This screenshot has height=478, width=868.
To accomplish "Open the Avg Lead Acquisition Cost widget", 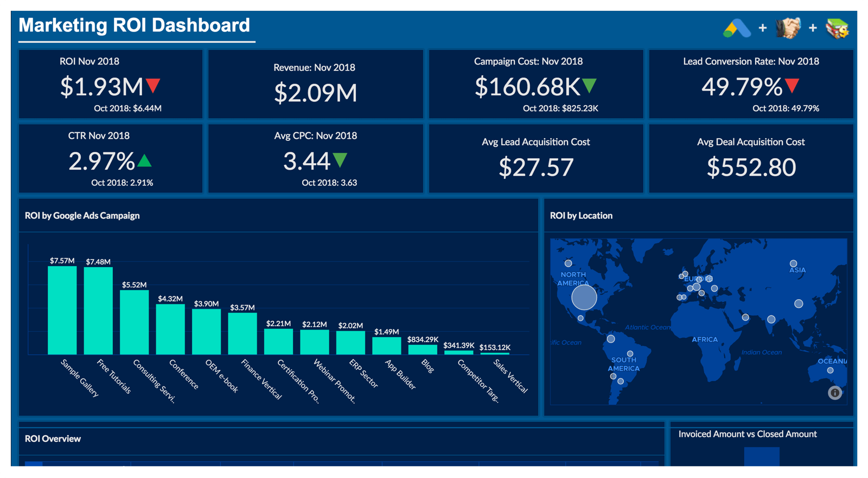I will point(536,158).
